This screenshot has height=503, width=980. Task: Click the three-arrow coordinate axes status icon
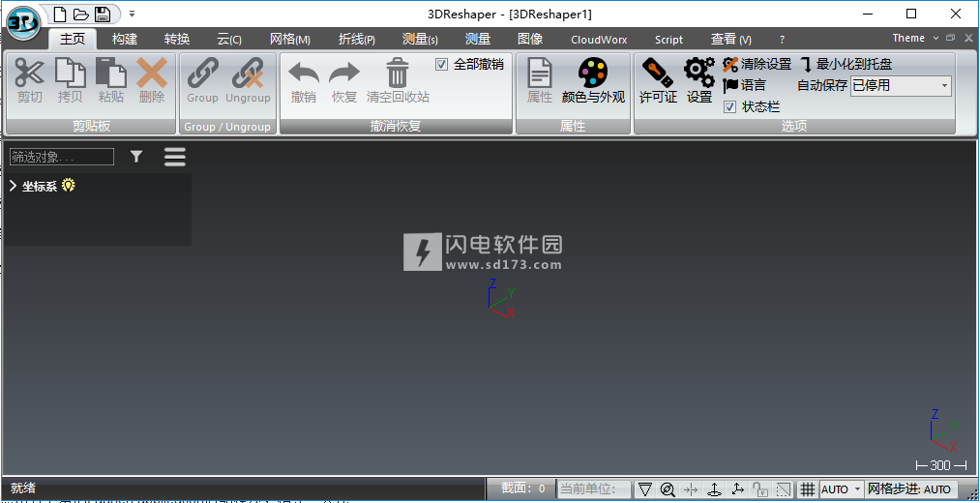[x=738, y=489]
